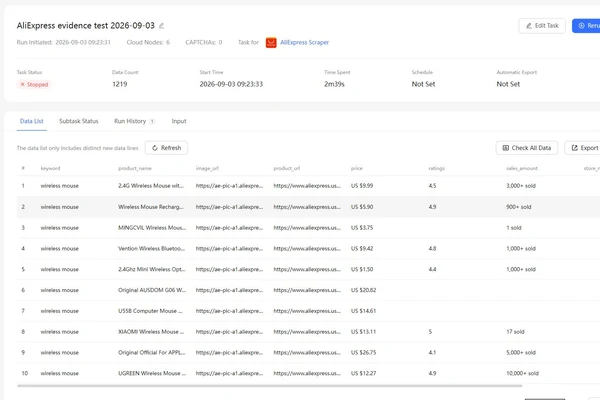Click the horizontal scrollbar under the table
The image size is (600, 400).
click(270, 386)
